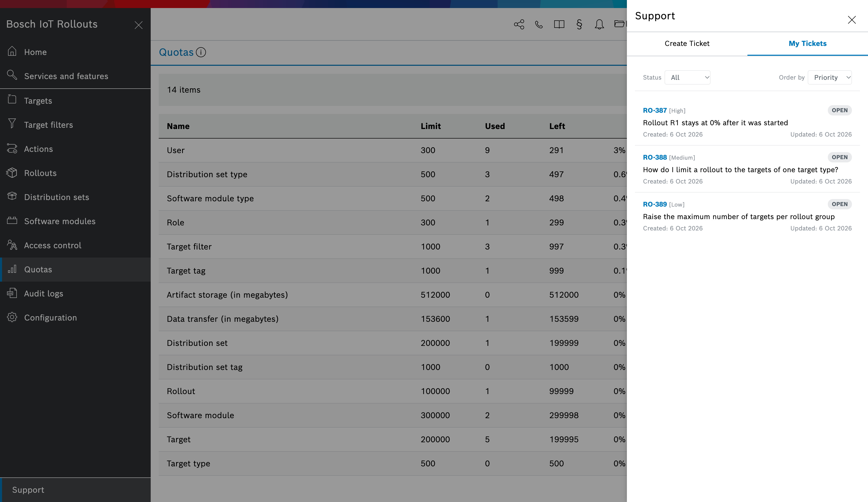The width and height of the screenshot is (868, 502).
Task: Click the Limit column header
Action: pyautogui.click(x=430, y=126)
